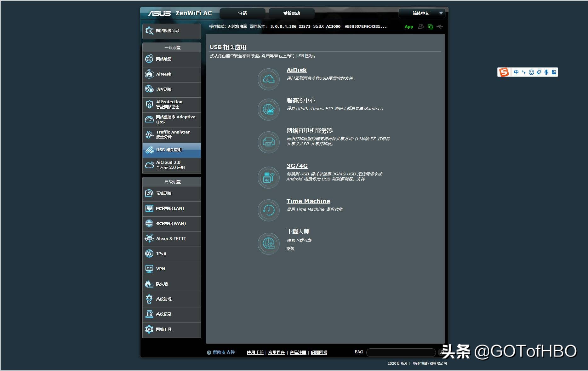Open the 内部网络(LAN) menu item

[172, 208]
